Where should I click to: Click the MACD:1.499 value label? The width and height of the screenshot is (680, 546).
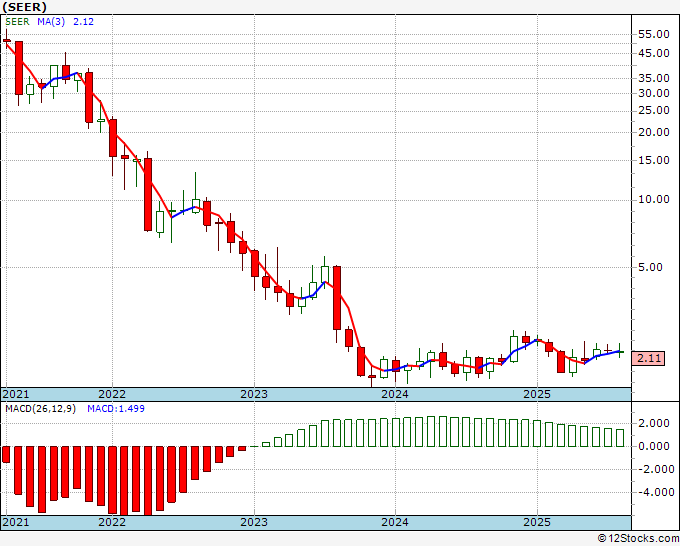[116, 409]
